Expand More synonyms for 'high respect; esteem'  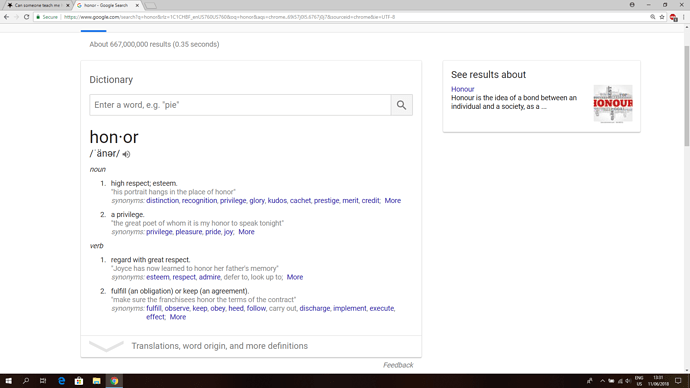click(x=393, y=201)
